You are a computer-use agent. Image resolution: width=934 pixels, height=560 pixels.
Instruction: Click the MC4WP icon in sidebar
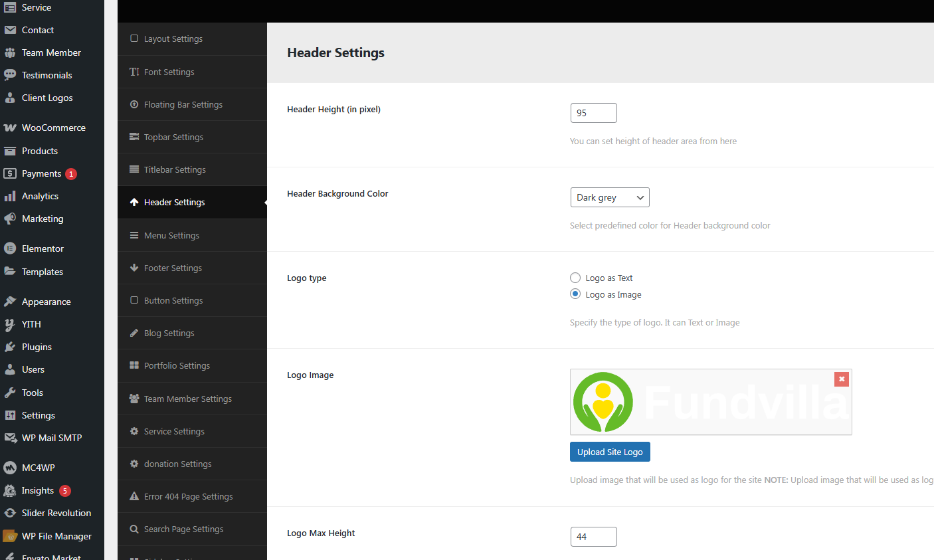pos(10,468)
